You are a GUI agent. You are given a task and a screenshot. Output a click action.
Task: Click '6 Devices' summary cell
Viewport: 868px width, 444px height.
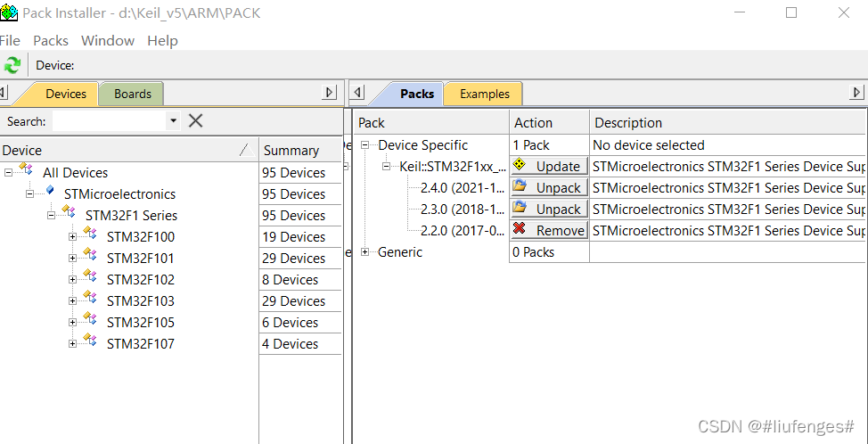coord(300,322)
